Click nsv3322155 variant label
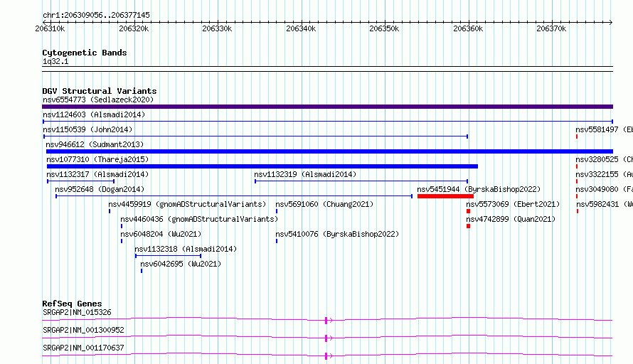The image size is (633, 364). click(x=604, y=174)
